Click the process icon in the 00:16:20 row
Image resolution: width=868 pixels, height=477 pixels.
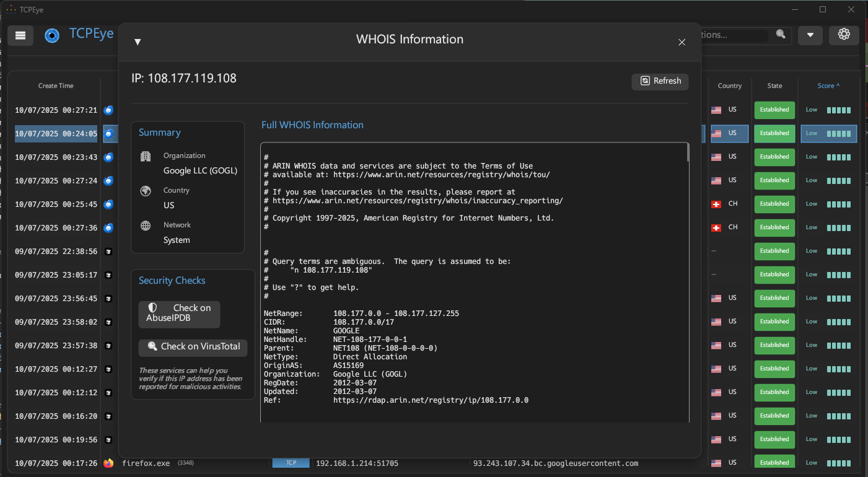(108, 416)
